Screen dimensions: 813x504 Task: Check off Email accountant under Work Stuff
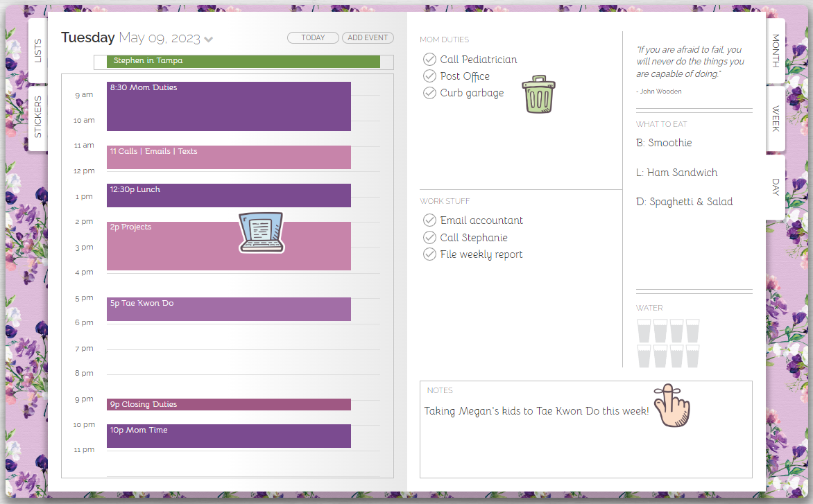pyautogui.click(x=429, y=220)
